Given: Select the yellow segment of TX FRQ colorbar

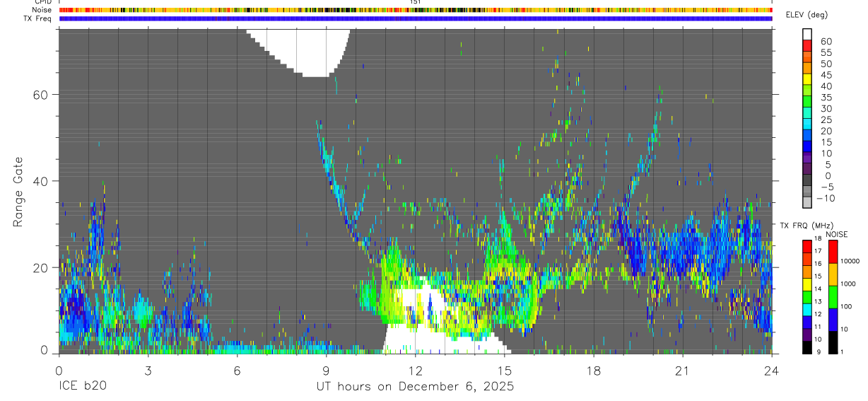Looking at the screenshot, I should (807, 284).
